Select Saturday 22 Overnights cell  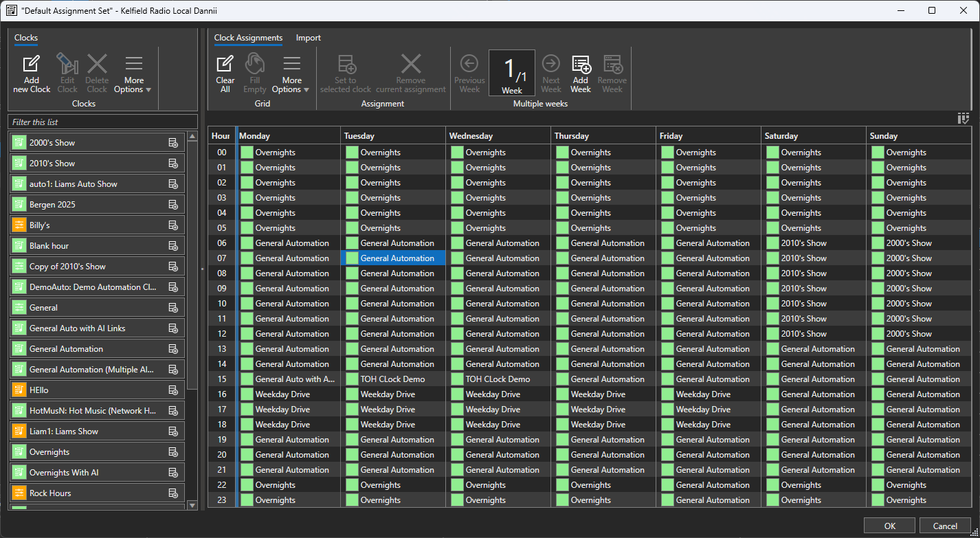pyautogui.click(x=814, y=485)
